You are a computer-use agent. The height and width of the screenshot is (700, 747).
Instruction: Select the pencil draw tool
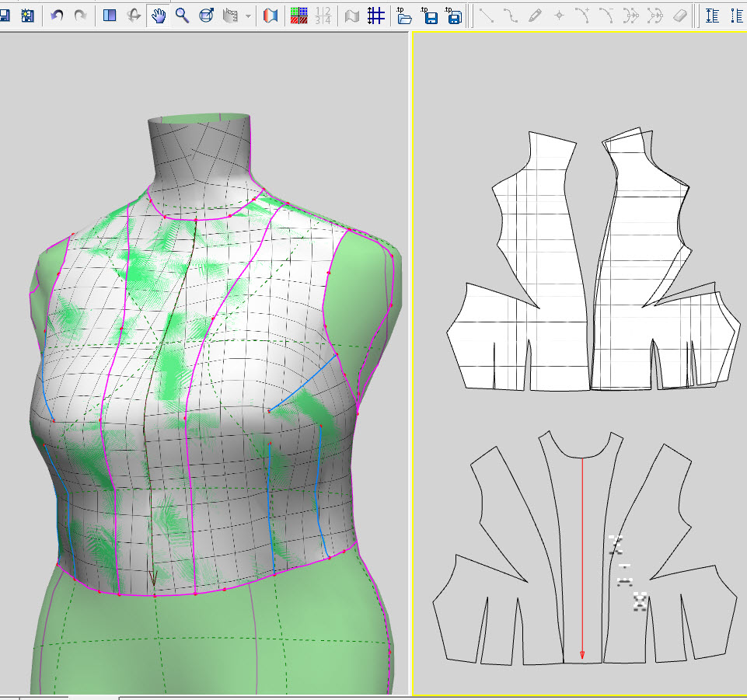534,16
